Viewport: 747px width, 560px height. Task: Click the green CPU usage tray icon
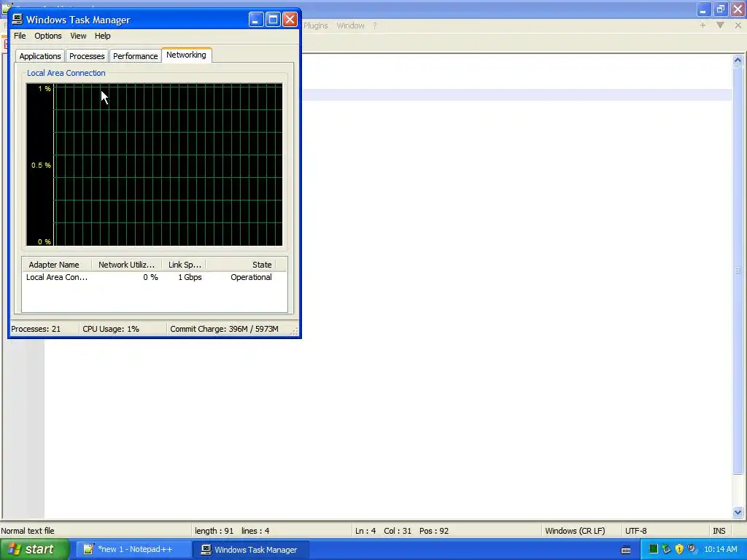[654, 550]
